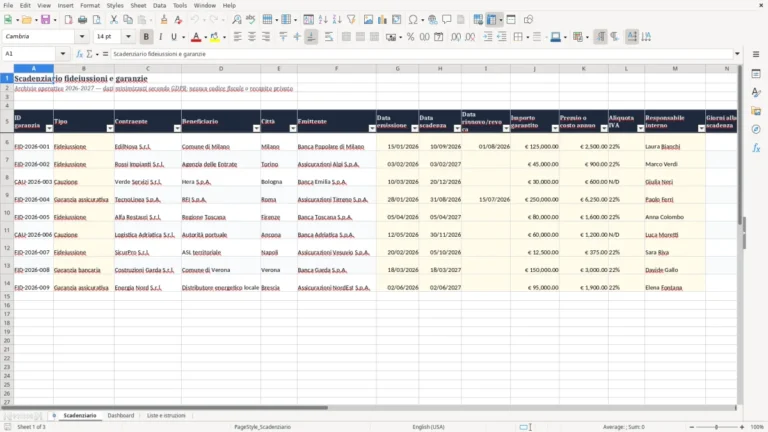Screen dimensions: 768x432
Task: Insert a pivot table
Action: click(x=397, y=20)
